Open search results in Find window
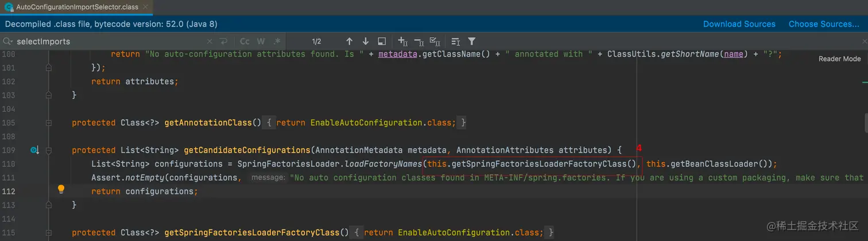Viewport: 868px width, 241px height. [381, 41]
